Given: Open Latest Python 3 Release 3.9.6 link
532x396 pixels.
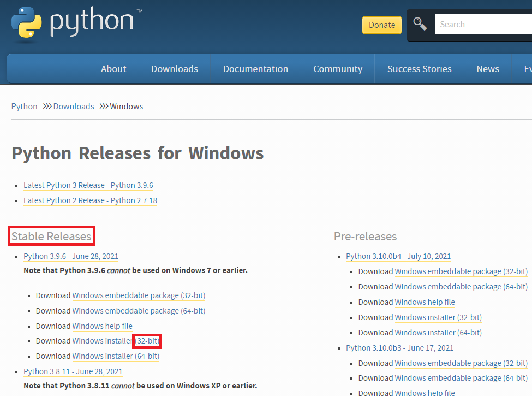Looking at the screenshot, I should tap(88, 185).
